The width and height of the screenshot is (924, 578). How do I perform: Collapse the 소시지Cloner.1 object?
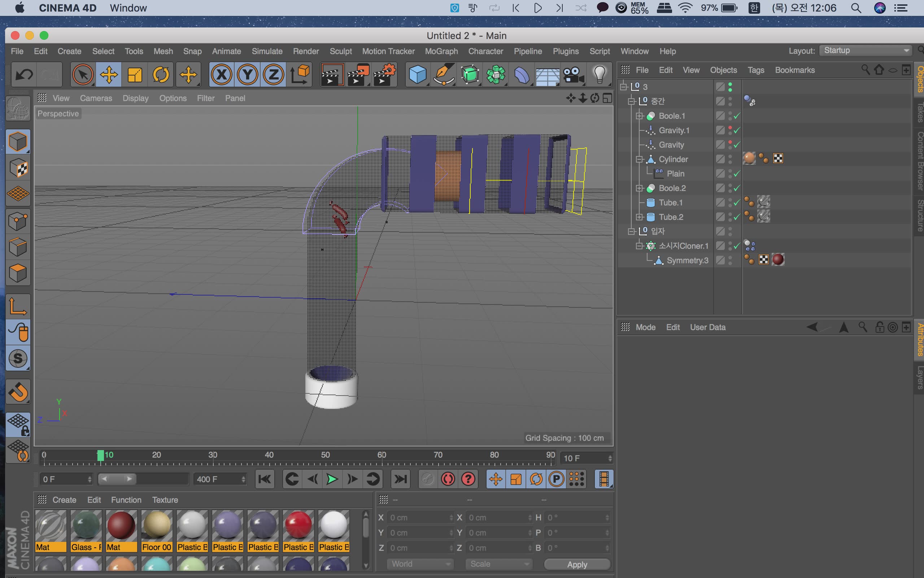pyautogui.click(x=639, y=246)
